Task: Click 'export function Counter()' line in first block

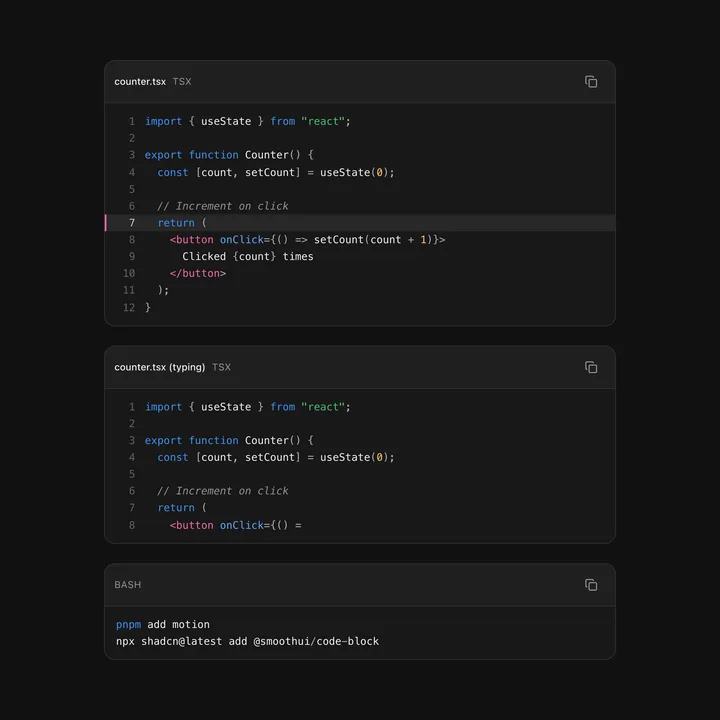Action: pyautogui.click(x=229, y=155)
